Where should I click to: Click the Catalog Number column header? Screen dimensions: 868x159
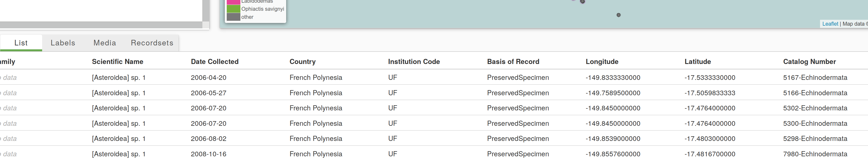point(809,62)
